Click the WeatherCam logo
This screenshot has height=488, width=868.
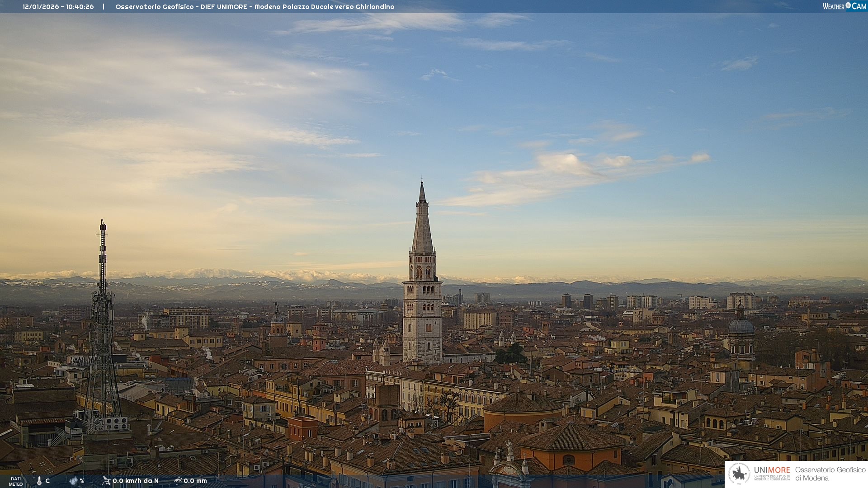tap(844, 6)
